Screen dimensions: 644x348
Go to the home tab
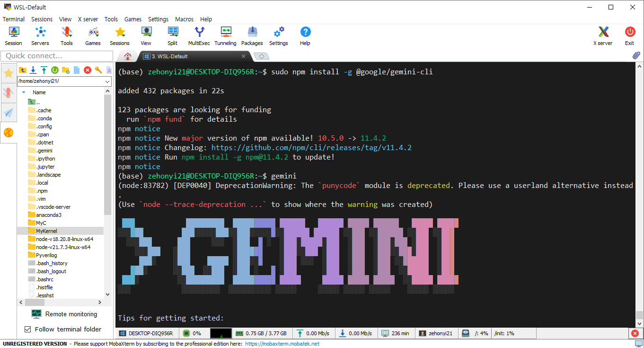(x=127, y=56)
